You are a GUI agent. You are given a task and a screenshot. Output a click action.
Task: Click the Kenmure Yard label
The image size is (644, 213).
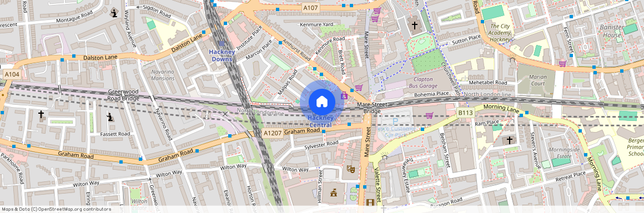[x=316, y=24]
